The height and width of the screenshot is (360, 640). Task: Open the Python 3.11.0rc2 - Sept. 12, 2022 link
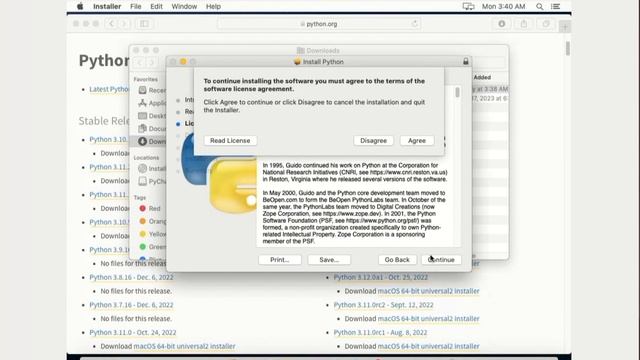coord(383,305)
